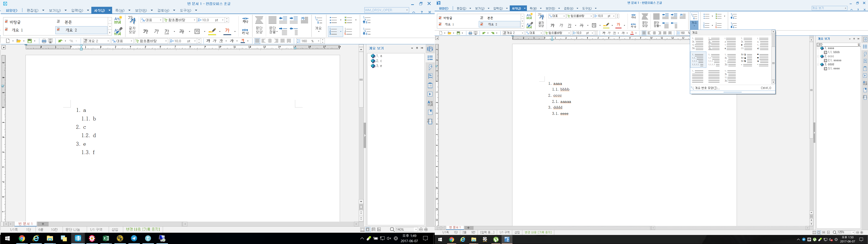Screen dimensions: 868x244
Task: Choose the bullet-symbol outline numbering preset
Action: [x=763, y=60]
